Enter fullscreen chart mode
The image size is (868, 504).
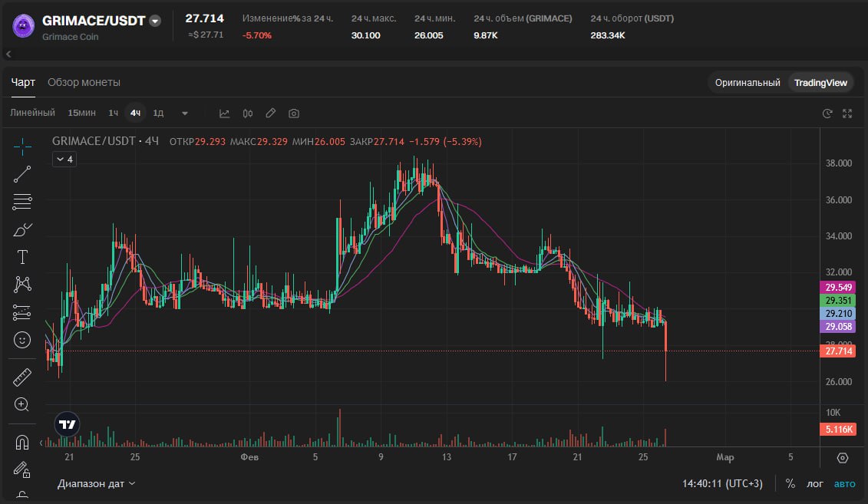pos(847,114)
